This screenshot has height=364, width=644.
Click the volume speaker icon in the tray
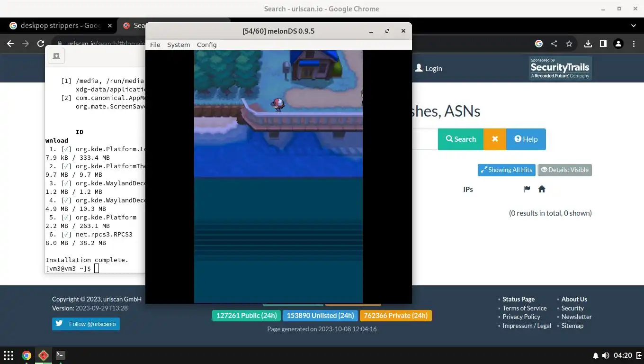(606, 355)
